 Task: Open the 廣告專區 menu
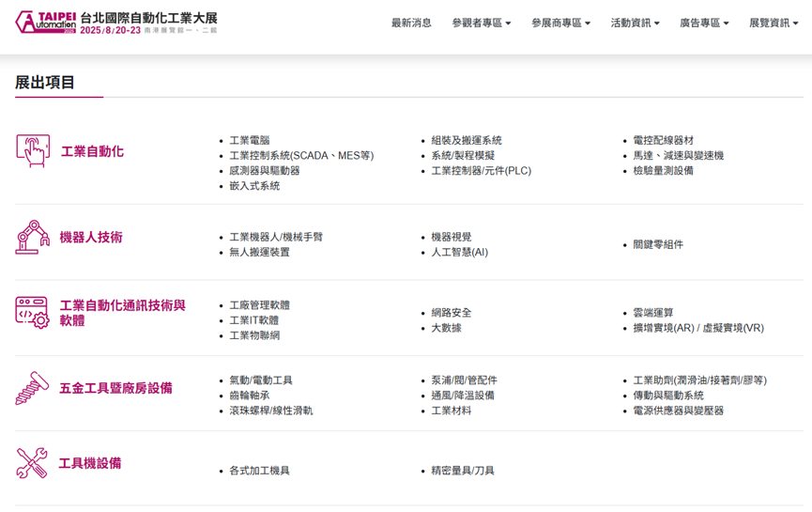point(704,23)
